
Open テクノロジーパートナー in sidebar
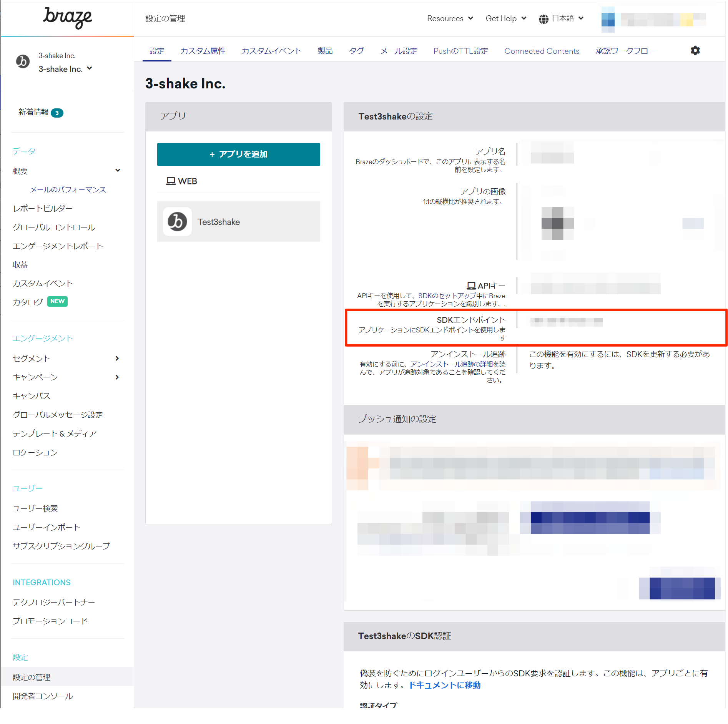tap(54, 602)
